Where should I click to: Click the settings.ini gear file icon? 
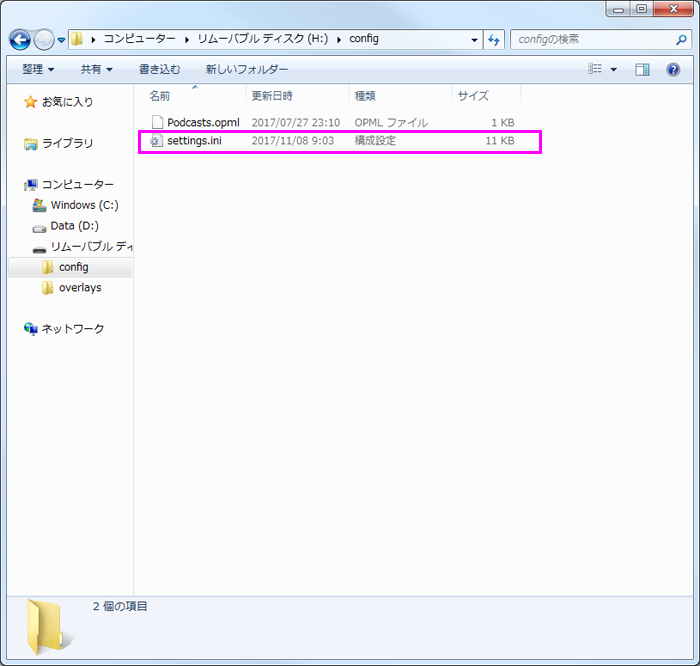pos(156,141)
